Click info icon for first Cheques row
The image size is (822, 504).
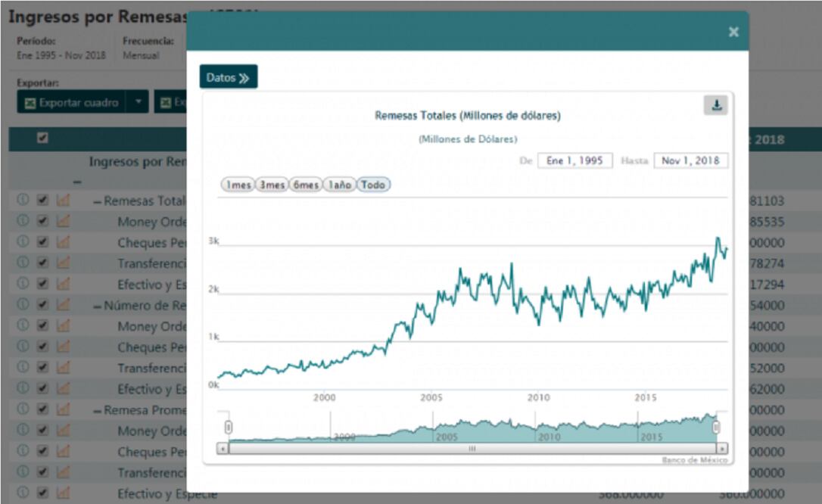pos(23,242)
